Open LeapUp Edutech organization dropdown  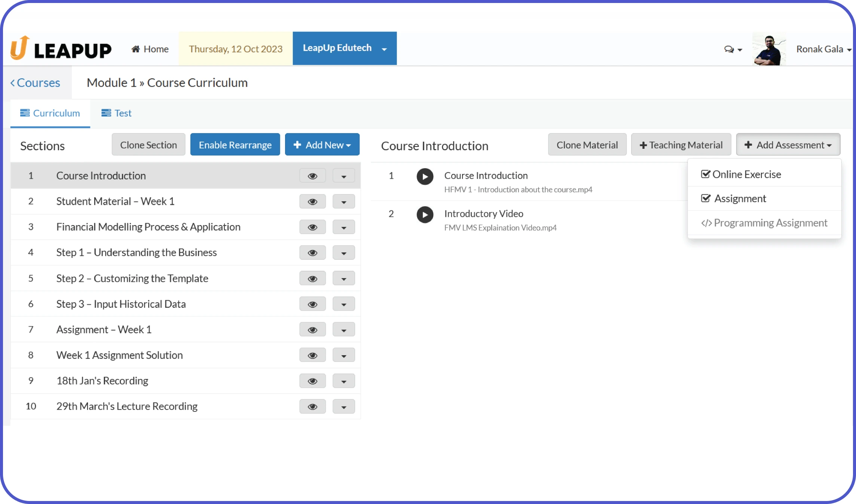345,48
